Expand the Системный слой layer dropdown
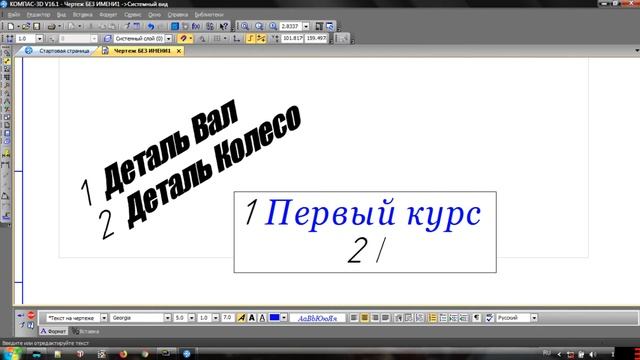640x360 pixels. click(x=169, y=38)
